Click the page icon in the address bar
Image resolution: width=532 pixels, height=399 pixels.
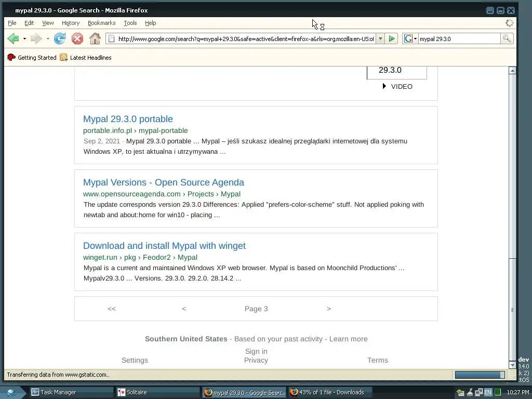point(111,38)
